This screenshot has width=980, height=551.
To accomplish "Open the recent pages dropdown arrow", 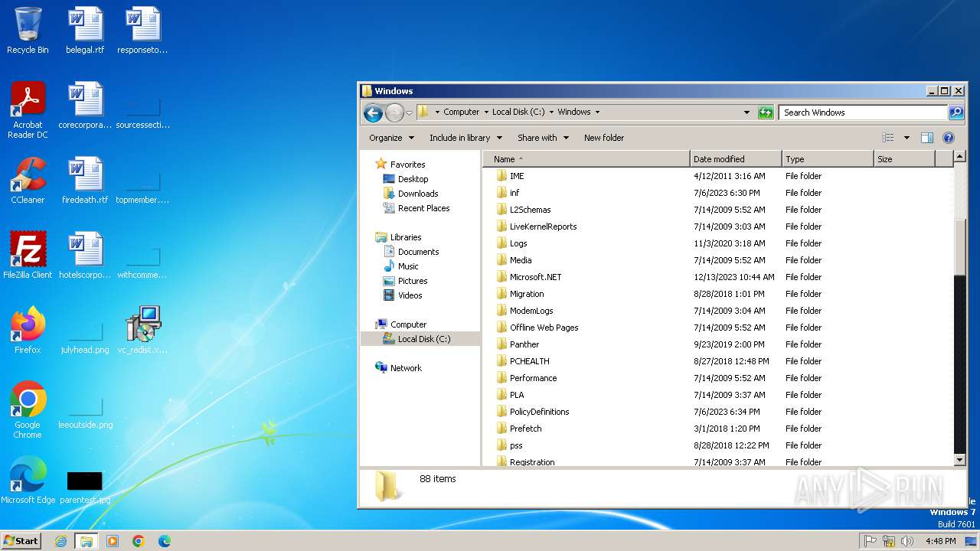I will (409, 112).
